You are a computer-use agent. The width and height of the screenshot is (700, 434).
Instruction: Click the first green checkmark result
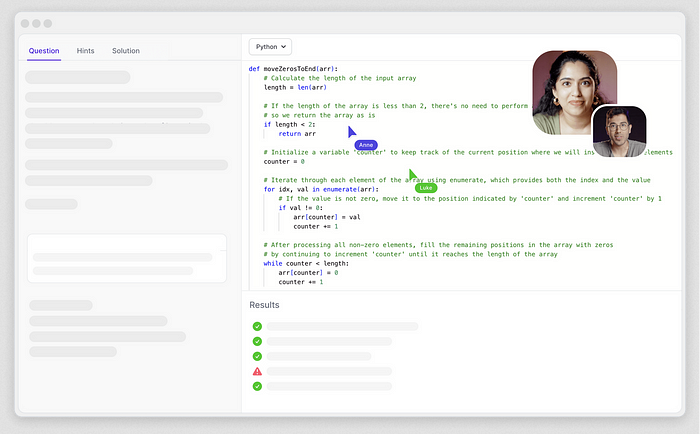[x=257, y=326]
